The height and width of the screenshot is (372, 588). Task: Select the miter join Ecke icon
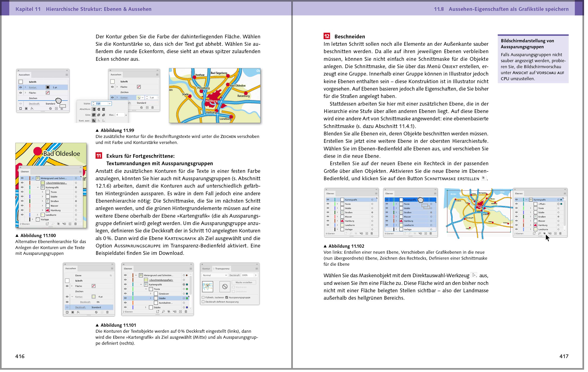point(94,116)
